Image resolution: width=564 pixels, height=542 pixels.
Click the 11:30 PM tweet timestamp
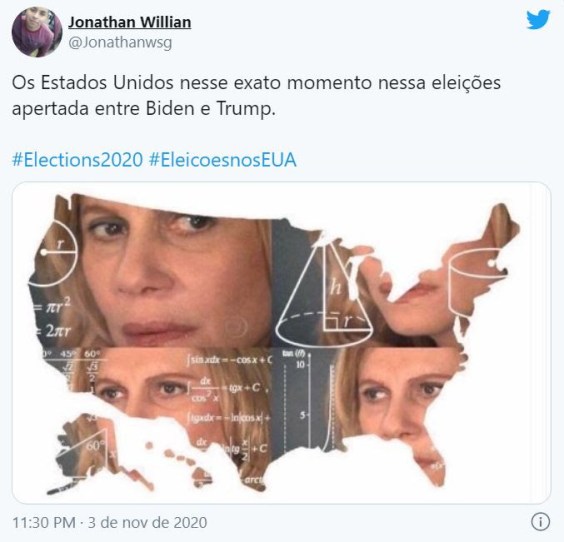tap(44, 523)
